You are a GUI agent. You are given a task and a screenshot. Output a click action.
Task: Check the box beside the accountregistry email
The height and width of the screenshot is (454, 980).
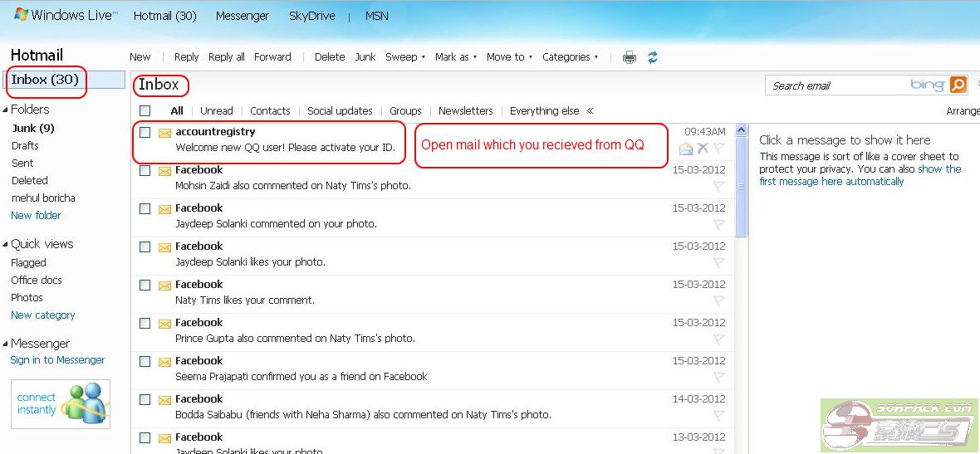[145, 132]
